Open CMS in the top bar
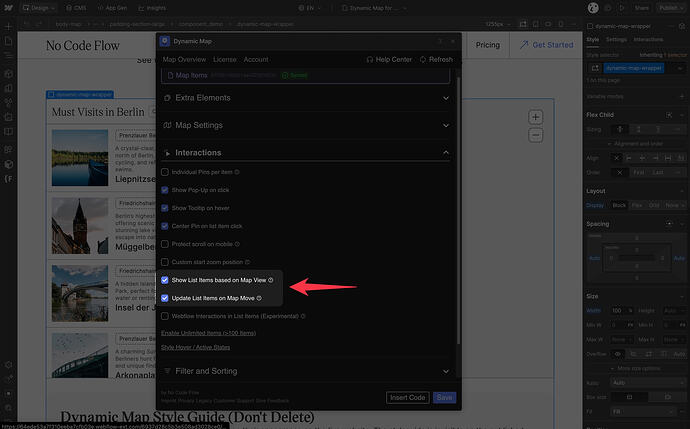 tap(76, 8)
